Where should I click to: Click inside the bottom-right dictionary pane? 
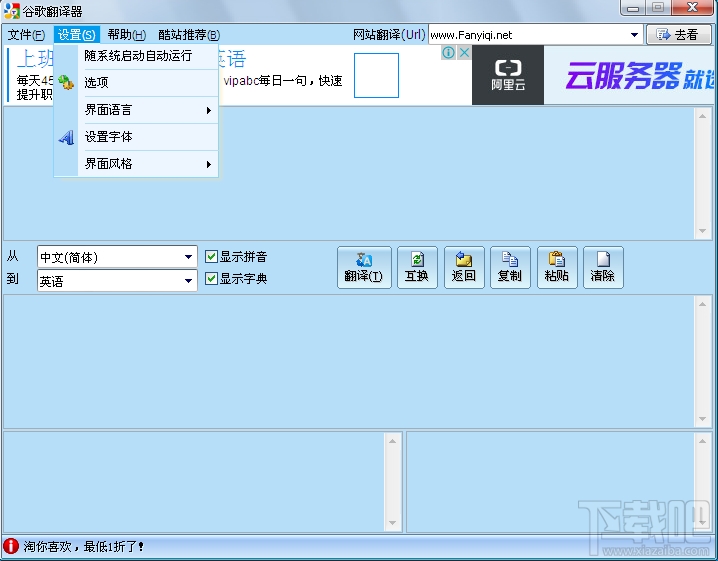click(550, 482)
